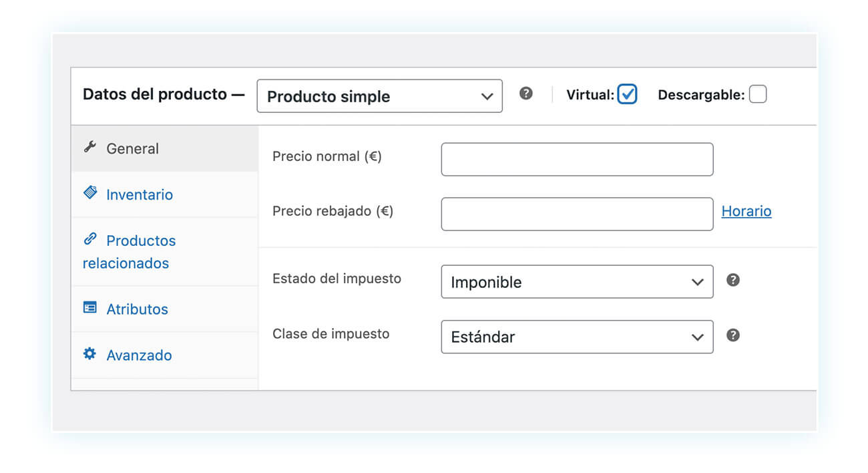Click the Precio rebajado (€) label

tap(333, 211)
